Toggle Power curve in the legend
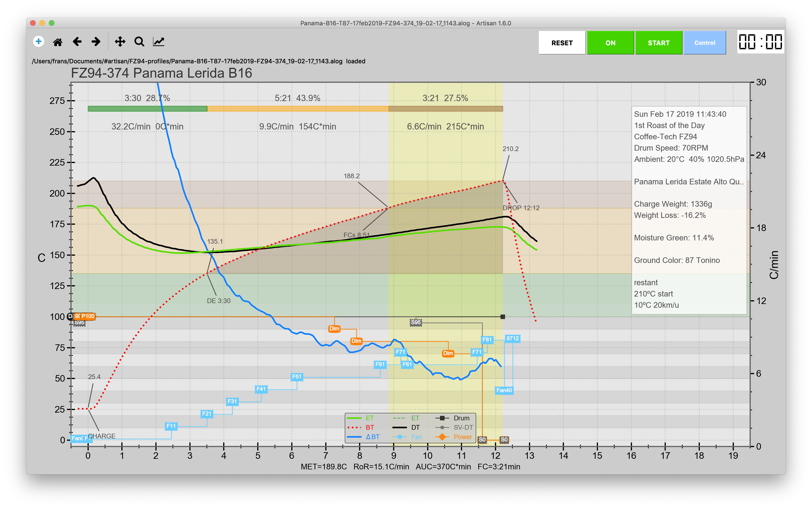This screenshot has height=509, width=812. coord(462,437)
